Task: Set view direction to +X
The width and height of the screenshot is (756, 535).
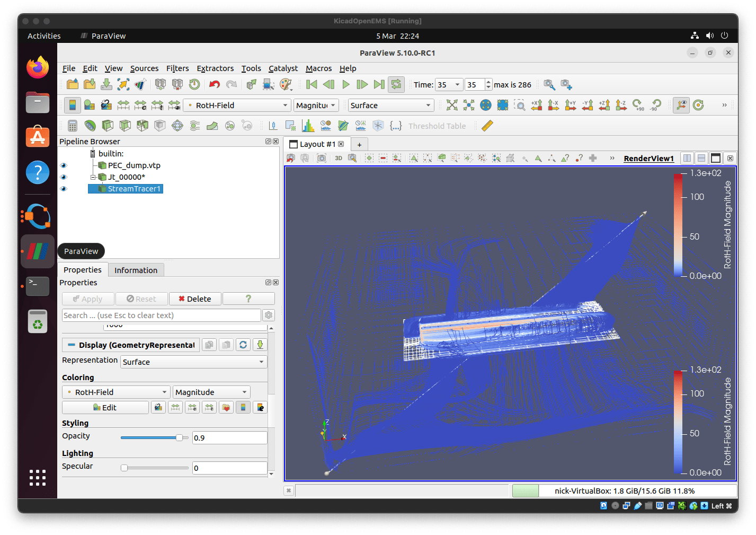Action: [x=537, y=105]
